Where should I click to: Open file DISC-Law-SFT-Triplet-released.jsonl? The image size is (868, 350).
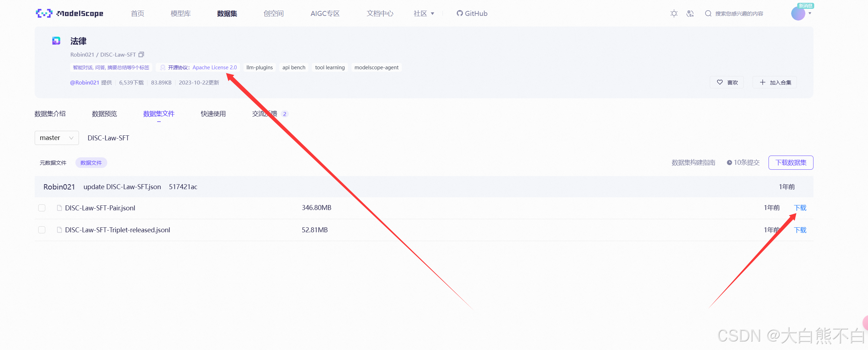(118, 230)
